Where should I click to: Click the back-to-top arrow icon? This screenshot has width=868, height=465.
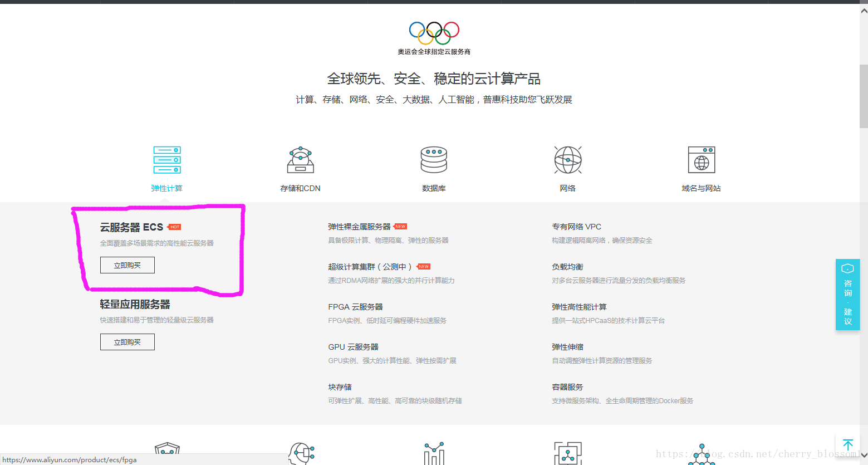point(848,444)
